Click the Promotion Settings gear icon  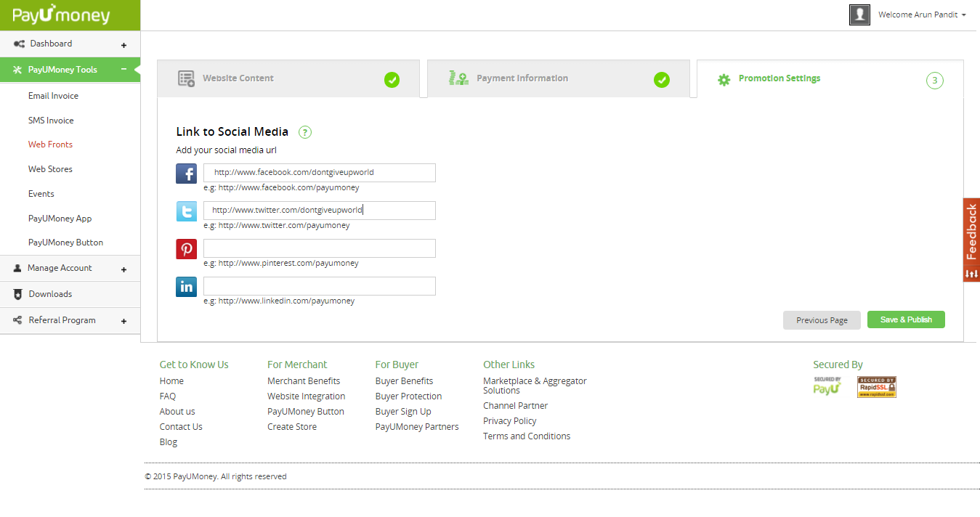(724, 80)
